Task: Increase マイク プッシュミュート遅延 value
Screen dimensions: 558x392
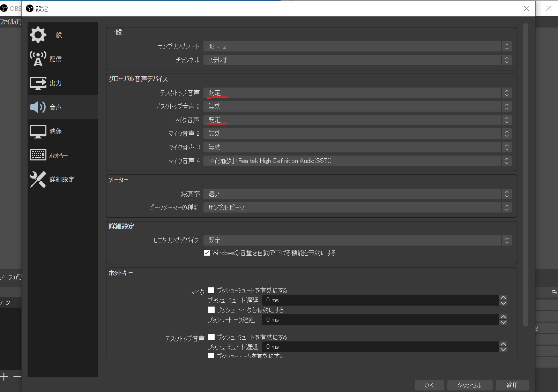Action: click(503, 297)
